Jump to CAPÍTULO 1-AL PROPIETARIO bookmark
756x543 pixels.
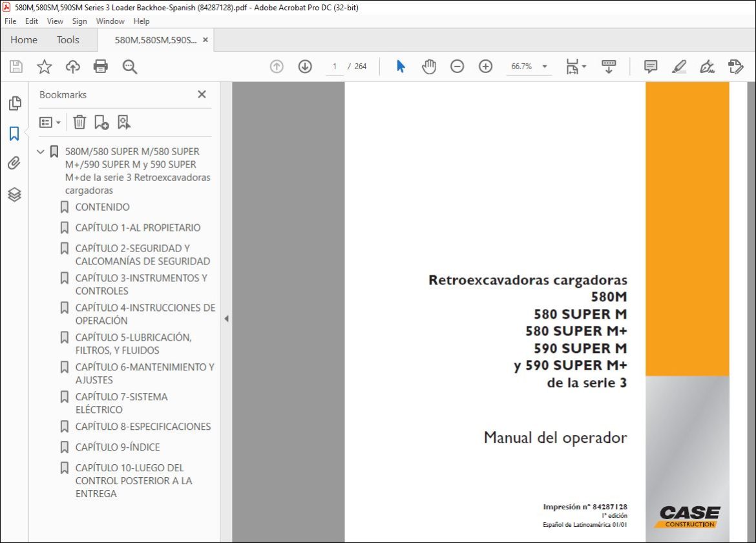[138, 228]
